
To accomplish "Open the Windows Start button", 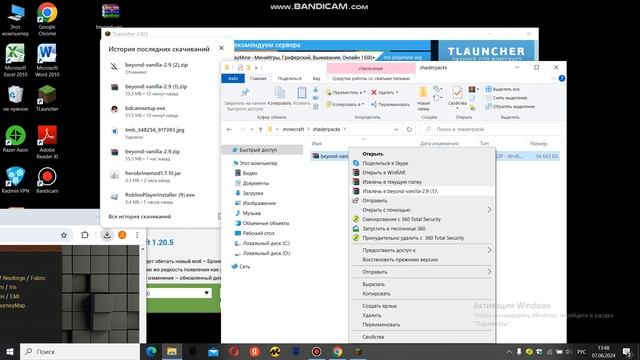I will tap(10, 351).
